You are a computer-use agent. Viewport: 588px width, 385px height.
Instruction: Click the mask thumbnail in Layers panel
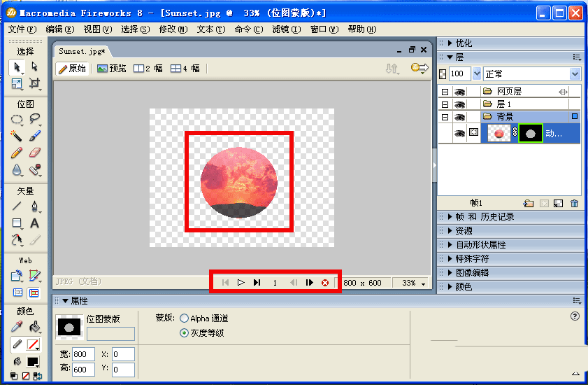click(530, 133)
